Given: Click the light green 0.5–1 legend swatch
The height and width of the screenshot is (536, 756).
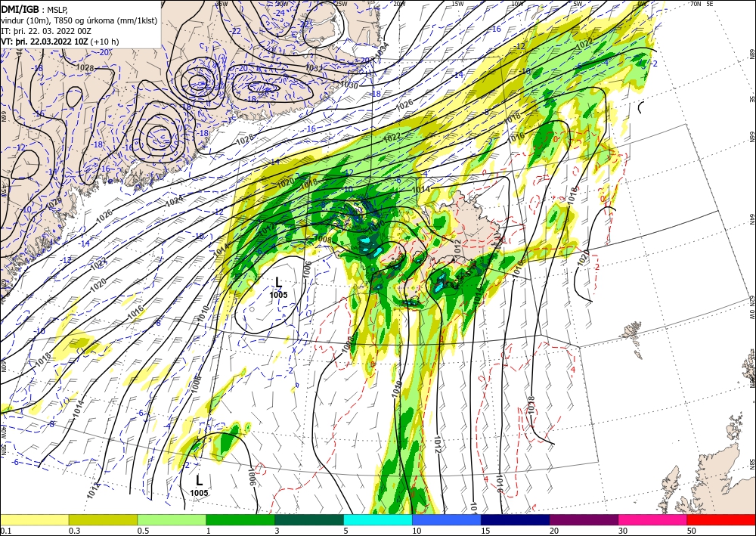Looking at the screenshot, I should [x=172, y=519].
